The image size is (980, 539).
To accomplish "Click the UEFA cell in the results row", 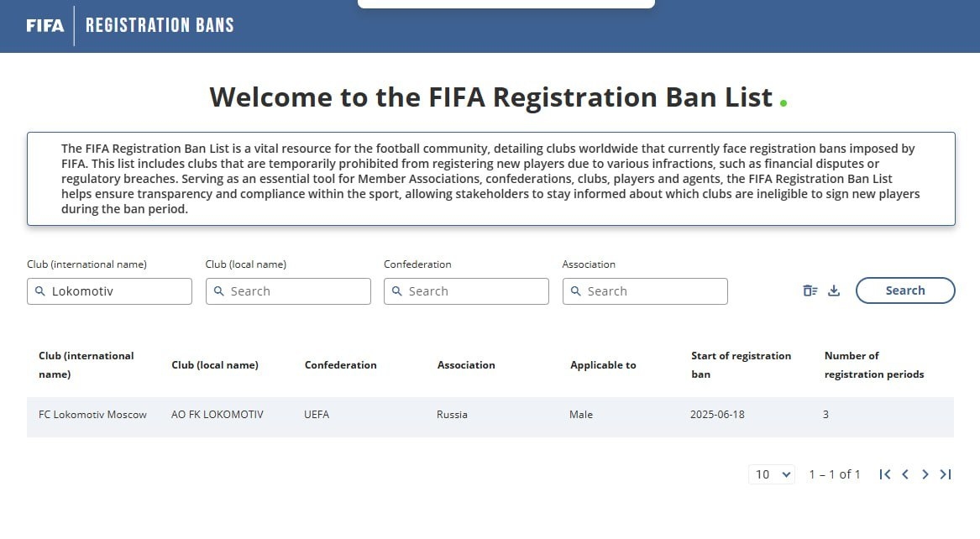I will coord(317,414).
